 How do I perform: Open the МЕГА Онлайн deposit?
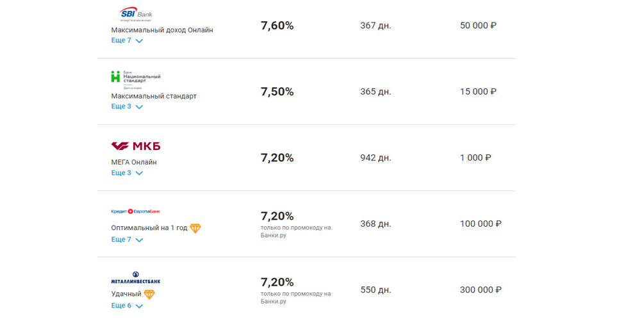(x=134, y=162)
